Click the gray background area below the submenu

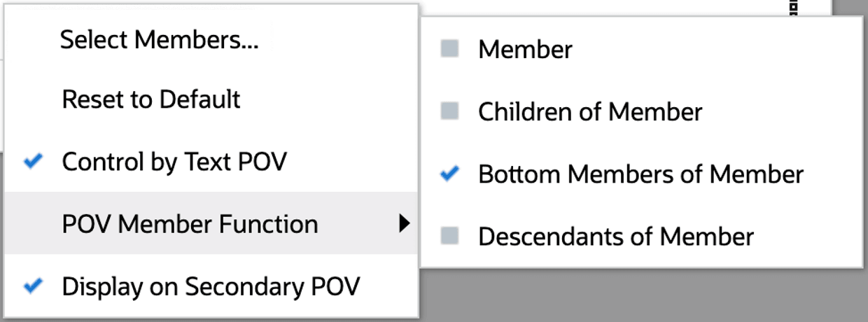[630, 294]
